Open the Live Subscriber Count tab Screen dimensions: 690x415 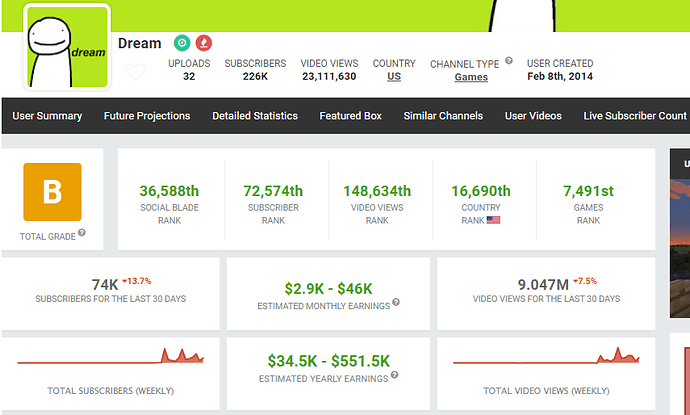point(635,116)
